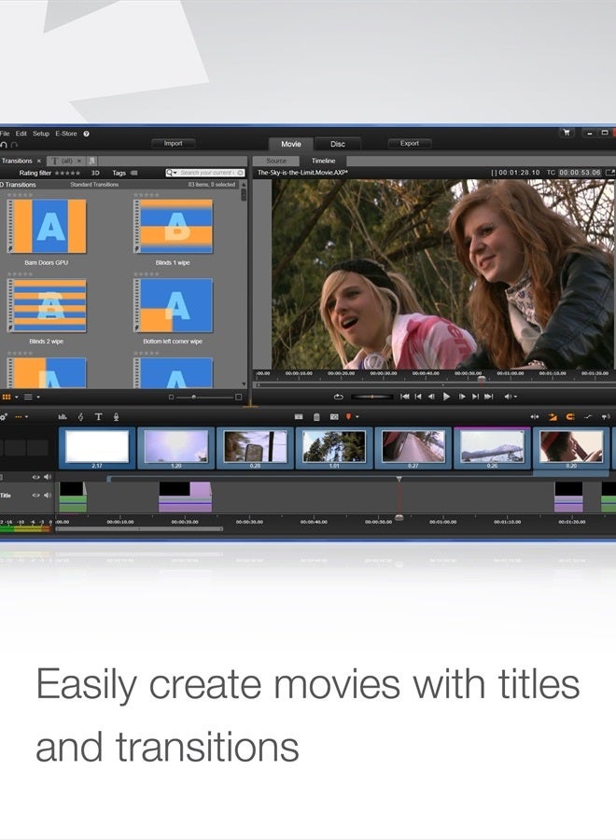
Task: Click the timeline settings gear icon
Action: [4, 417]
